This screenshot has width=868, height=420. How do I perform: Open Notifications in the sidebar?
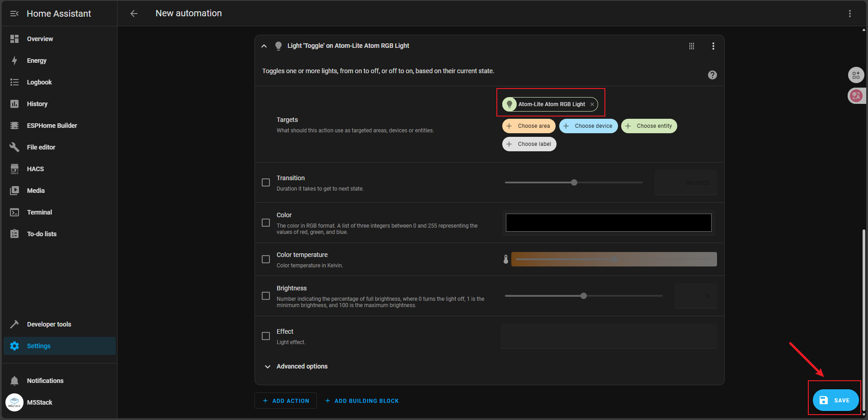point(60,381)
